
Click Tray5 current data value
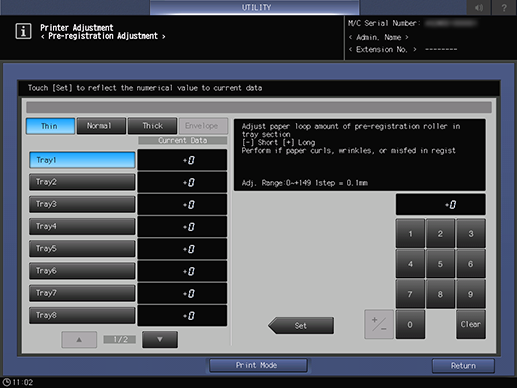(182, 249)
